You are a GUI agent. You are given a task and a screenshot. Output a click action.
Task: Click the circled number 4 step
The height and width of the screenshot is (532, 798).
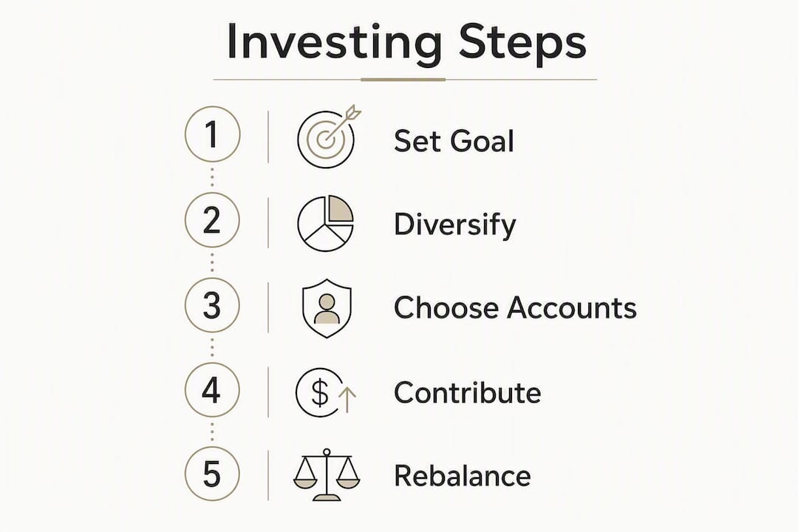pyautogui.click(x=212, y=390)
